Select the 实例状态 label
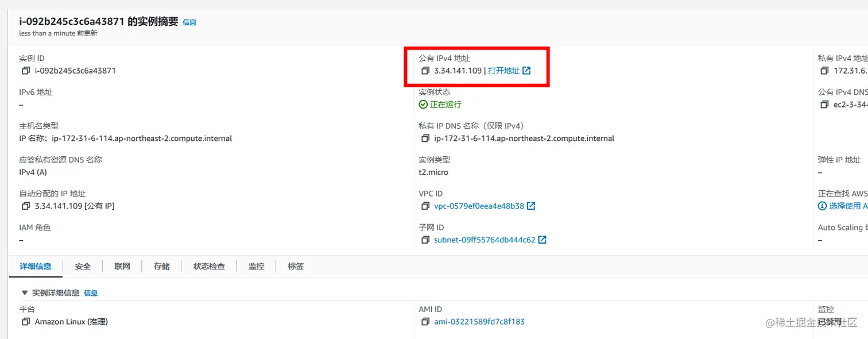The width and height of the screenshot is (868, 339). point(435,92)
